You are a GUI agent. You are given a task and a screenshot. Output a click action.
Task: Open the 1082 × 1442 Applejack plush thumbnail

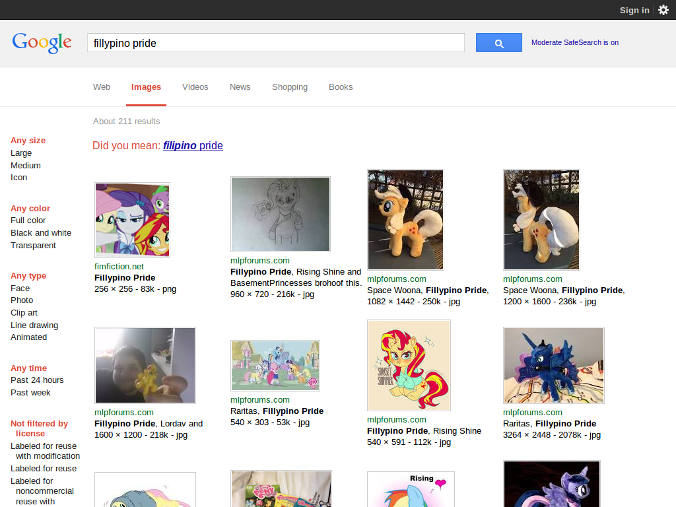tap(405, 219)
